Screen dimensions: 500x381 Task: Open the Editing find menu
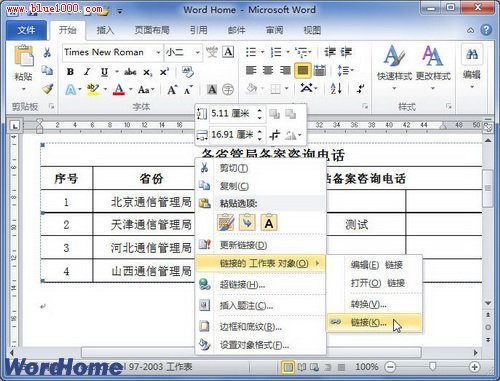coord(472,67)
